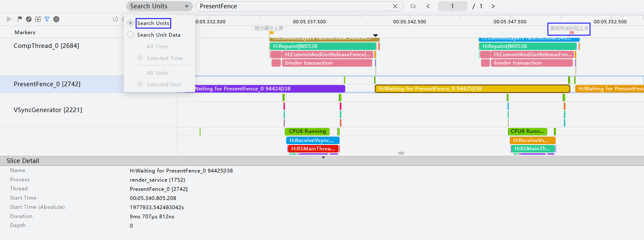
Task: Click the first H:CommitAndGetReleaseFence slice
Action: (328, 55)
